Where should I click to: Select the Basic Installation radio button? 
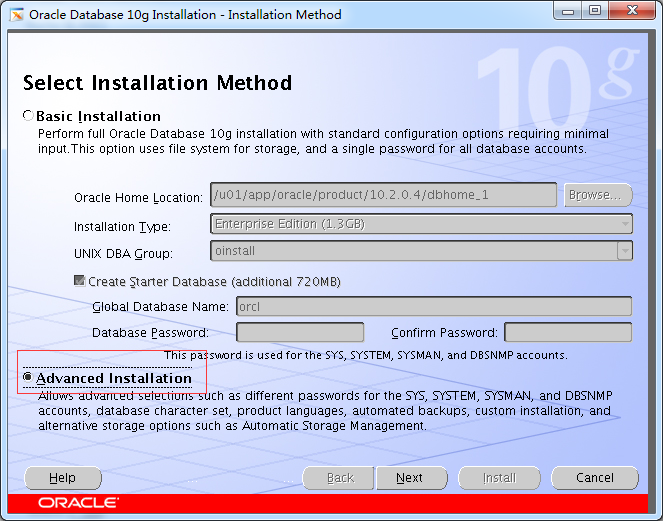click(x=28, y=115)
